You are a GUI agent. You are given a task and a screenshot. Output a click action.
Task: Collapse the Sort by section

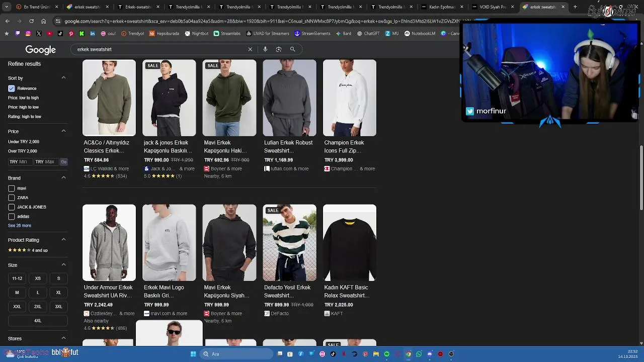point(63,78)
